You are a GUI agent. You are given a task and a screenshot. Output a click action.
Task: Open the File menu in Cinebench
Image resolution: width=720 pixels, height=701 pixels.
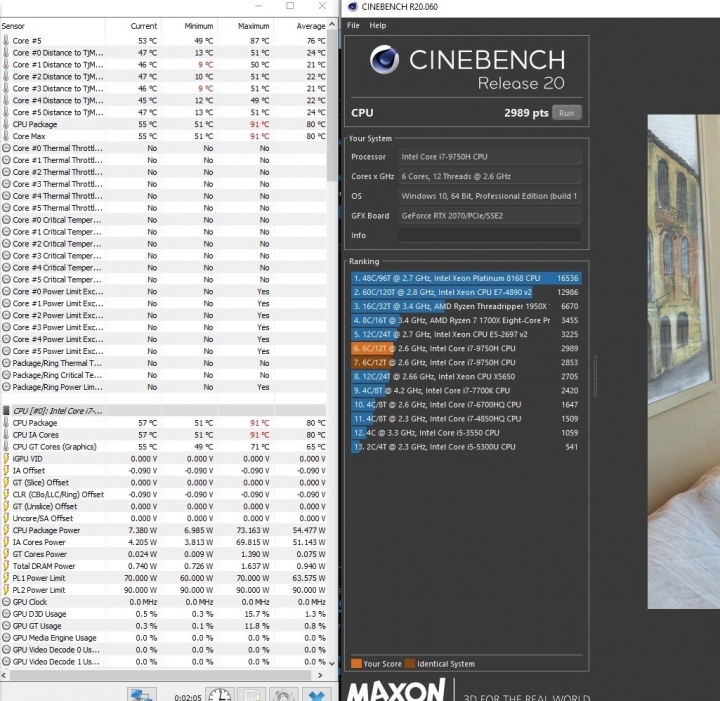coord(353,25)
